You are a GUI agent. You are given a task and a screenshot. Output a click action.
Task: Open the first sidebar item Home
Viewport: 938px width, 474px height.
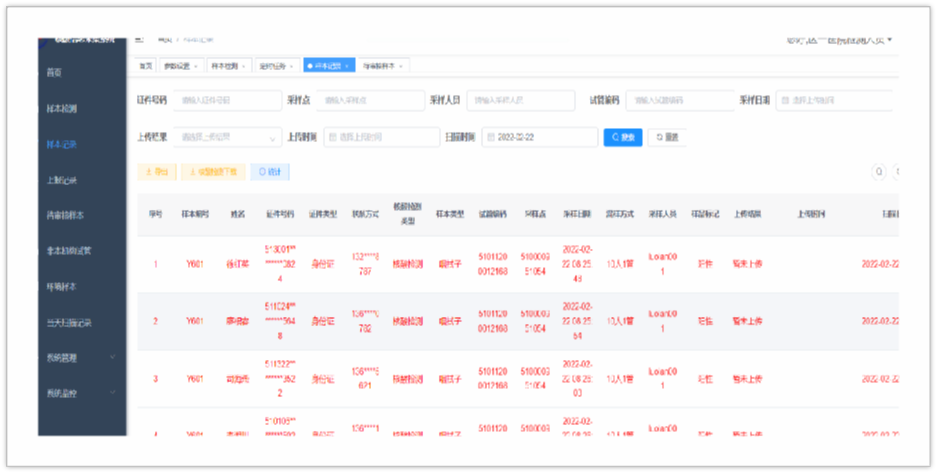pyautogui.click(x=54, y=72)
